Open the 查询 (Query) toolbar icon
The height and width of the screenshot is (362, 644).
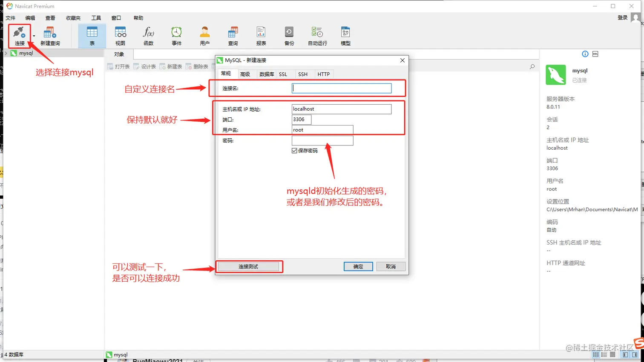point(233,36)
